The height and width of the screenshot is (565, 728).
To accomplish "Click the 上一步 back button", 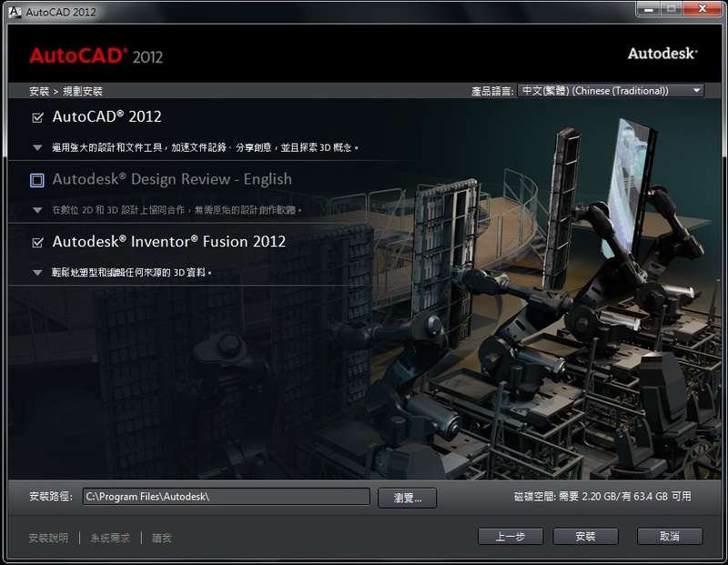I will point(511,536).
